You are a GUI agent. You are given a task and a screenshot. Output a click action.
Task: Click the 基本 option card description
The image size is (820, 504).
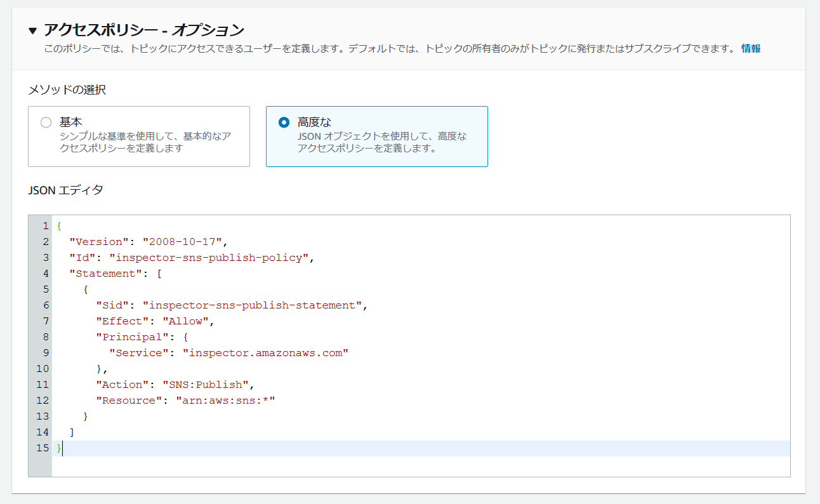(x=145, y=142)
